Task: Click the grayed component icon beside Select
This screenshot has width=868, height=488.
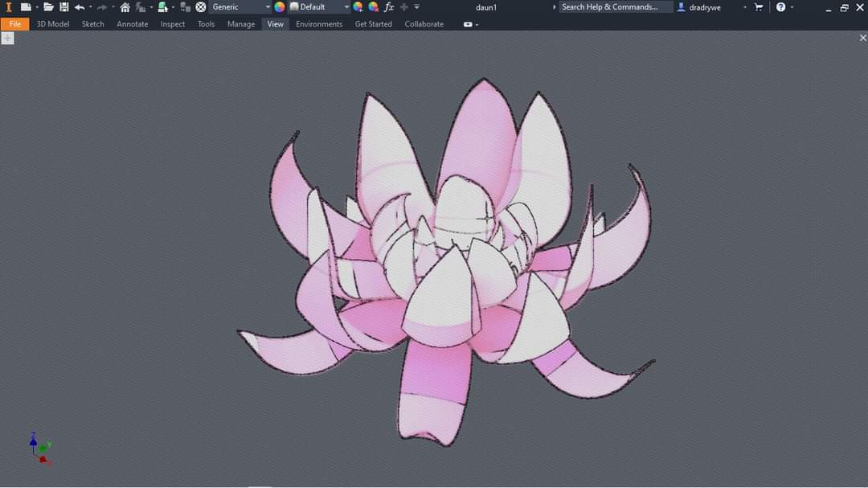Action: point(186,7)
